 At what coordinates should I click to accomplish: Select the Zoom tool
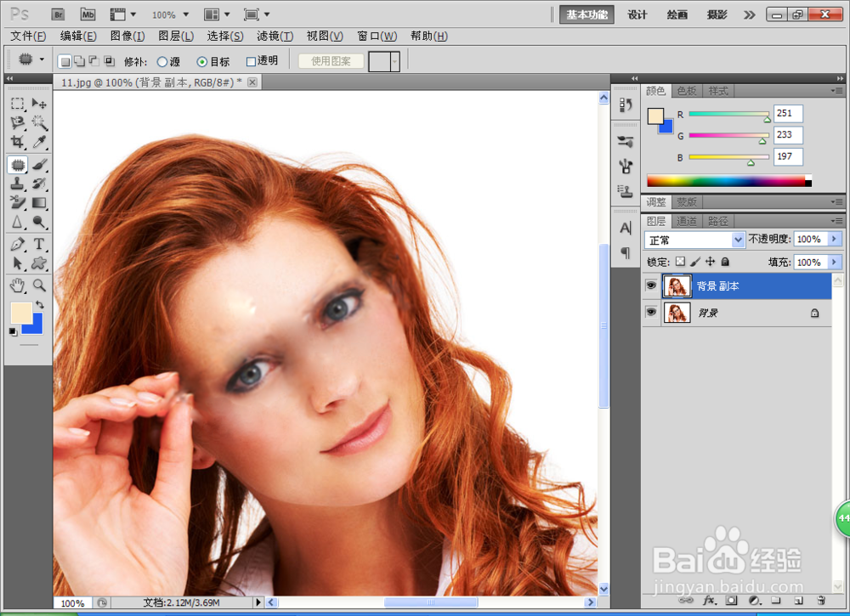click(39, 285)
